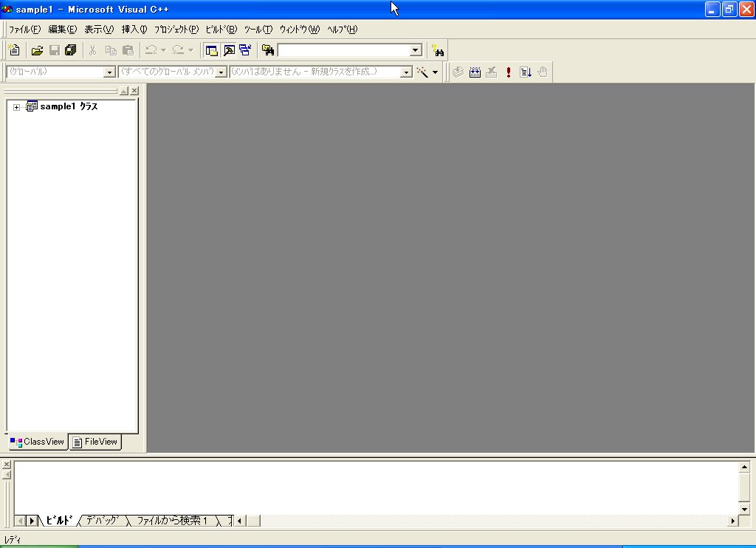
Task: Select the デバッグ output tab
Action: click(102, 521)
